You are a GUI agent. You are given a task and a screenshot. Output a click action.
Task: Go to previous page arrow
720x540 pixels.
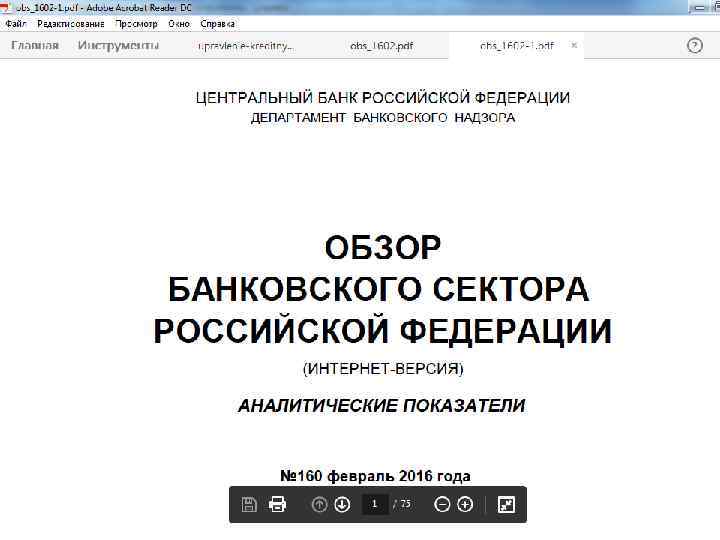319,505
